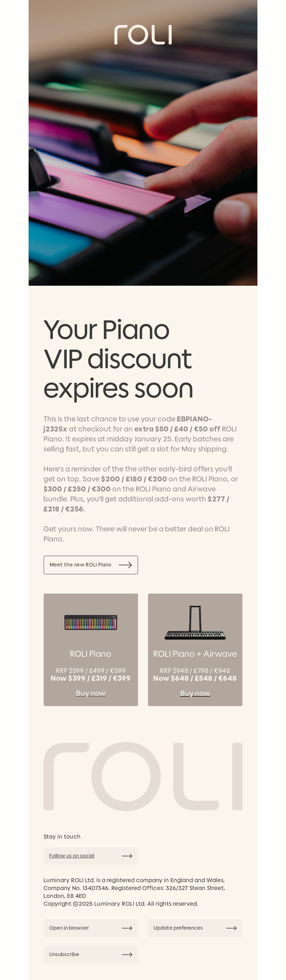Click the Meet the new ROLI Piano button
Screen dimensions: 286x980
(91, 565)
